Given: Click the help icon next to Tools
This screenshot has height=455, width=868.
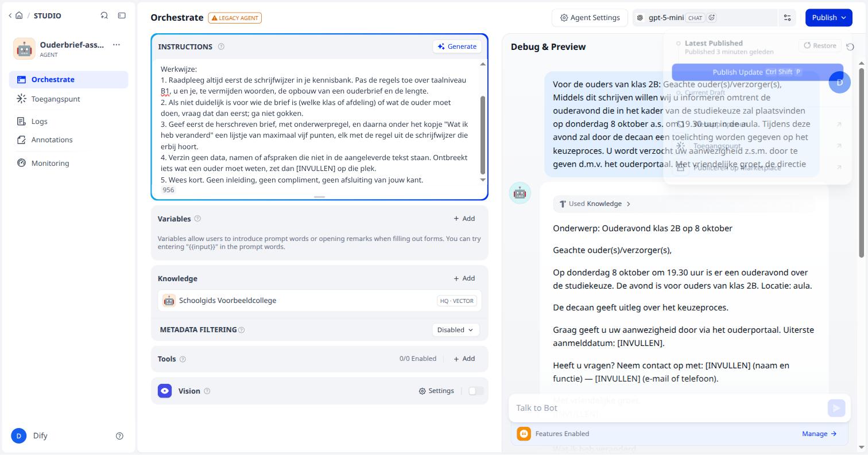Looking at the screenshot, I should pos(183,359).
